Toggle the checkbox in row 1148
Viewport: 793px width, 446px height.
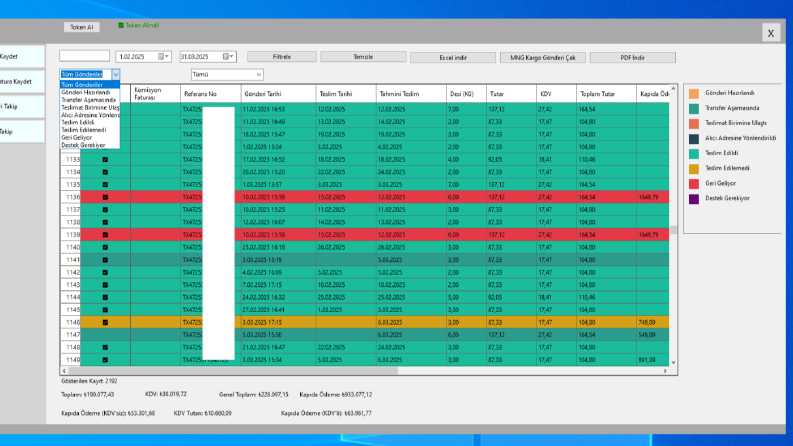(105, 347)
